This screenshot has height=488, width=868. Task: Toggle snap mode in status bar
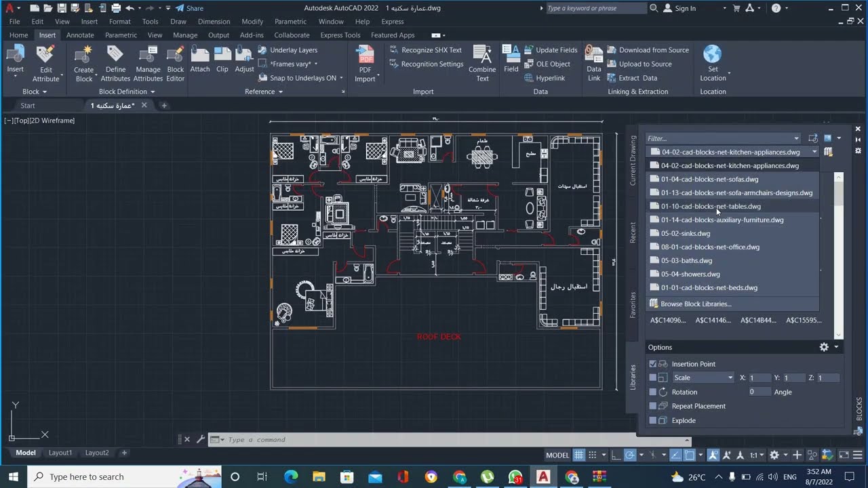[593, 455]
